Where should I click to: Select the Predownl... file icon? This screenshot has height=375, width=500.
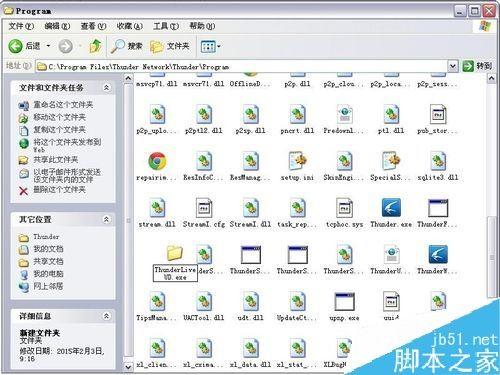tap(344, 114)
